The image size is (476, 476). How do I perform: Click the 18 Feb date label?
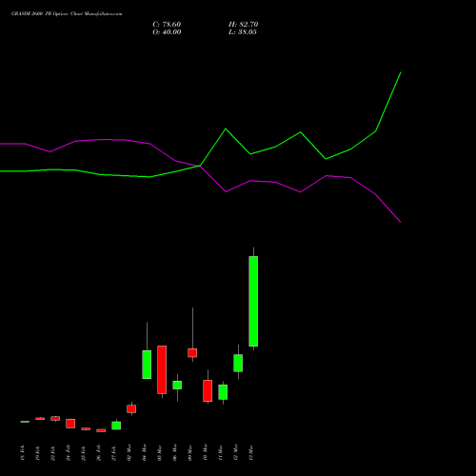click(23, 453)
